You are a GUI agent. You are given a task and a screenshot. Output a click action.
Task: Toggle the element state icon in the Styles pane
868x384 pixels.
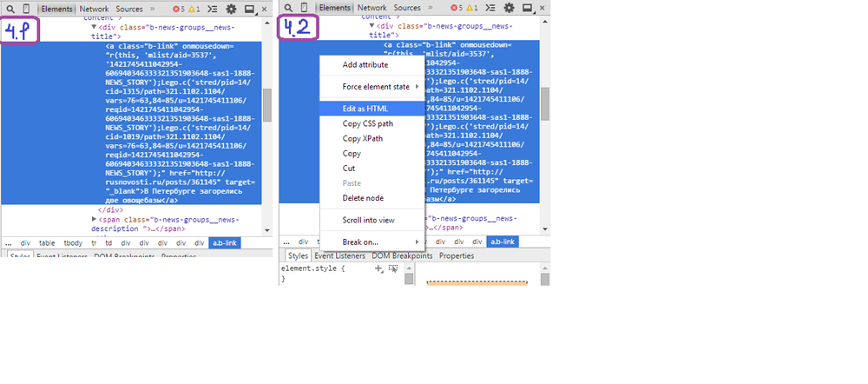(393, 269)
